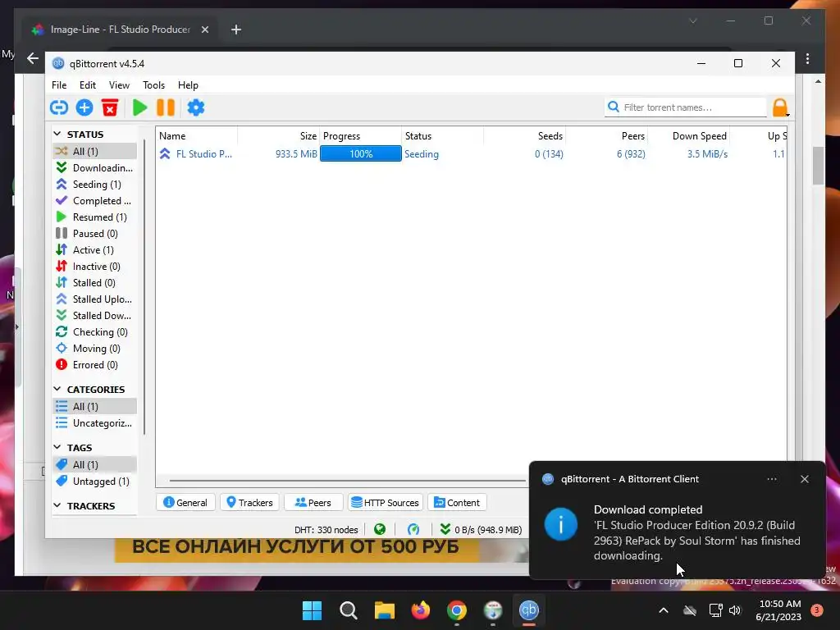The height and width of the screenshot is (630, 840).
Task: Select the Seeding (1) filter
Action: click(95, 185)
